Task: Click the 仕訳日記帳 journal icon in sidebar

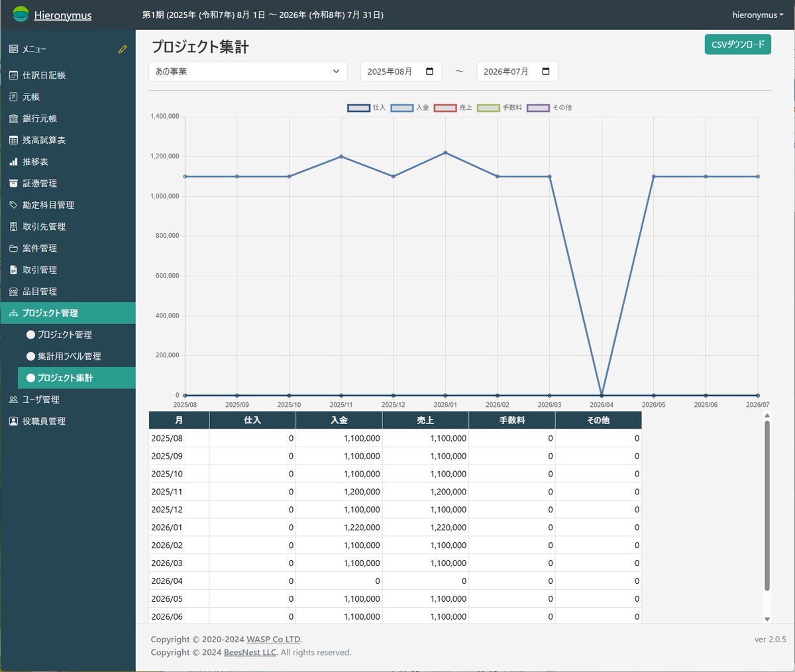Action: (x=13, y=76)
